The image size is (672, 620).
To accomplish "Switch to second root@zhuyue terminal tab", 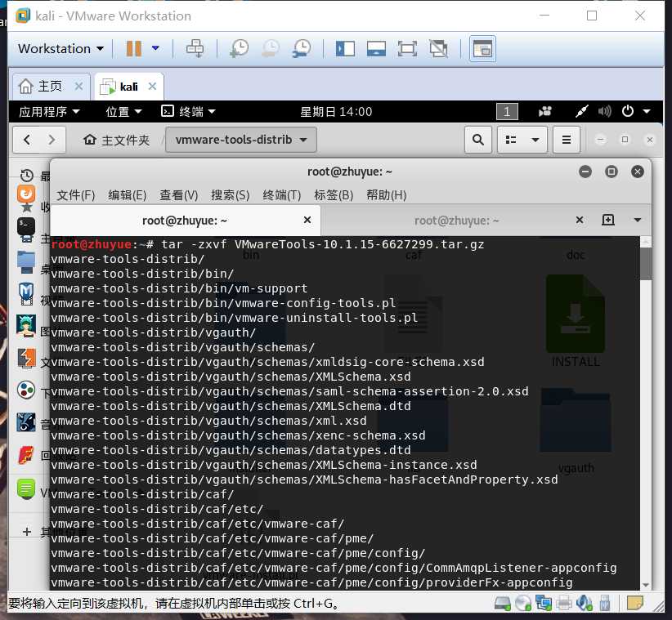I will tap(456, 221).
